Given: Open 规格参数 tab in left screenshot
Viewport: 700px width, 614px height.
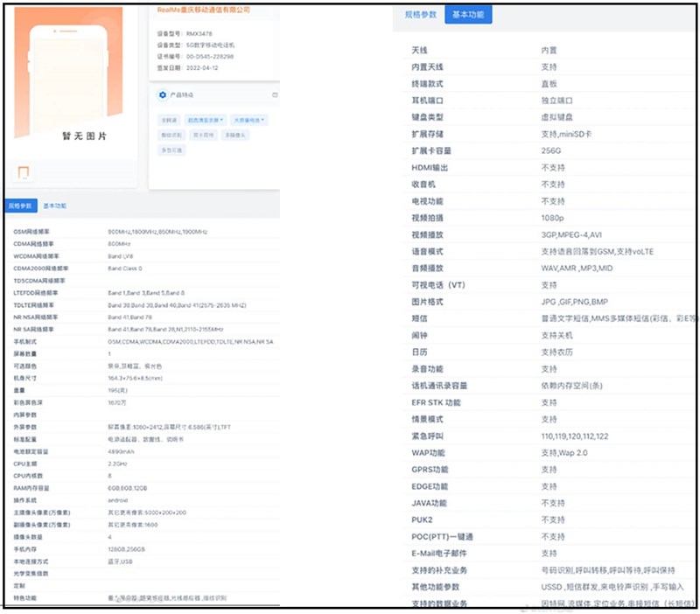Looking at the screenshot, I should click(20, 206).
